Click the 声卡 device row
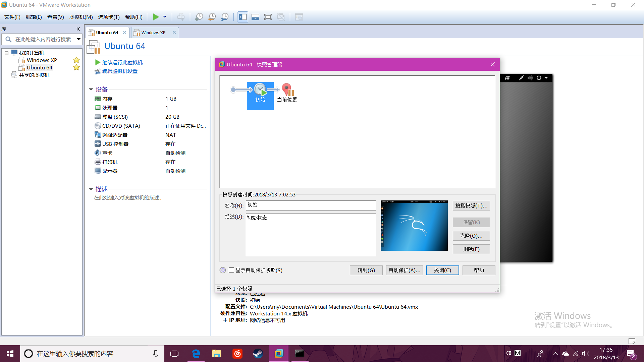This screenshot has height=362, width=644. (150, 153)
